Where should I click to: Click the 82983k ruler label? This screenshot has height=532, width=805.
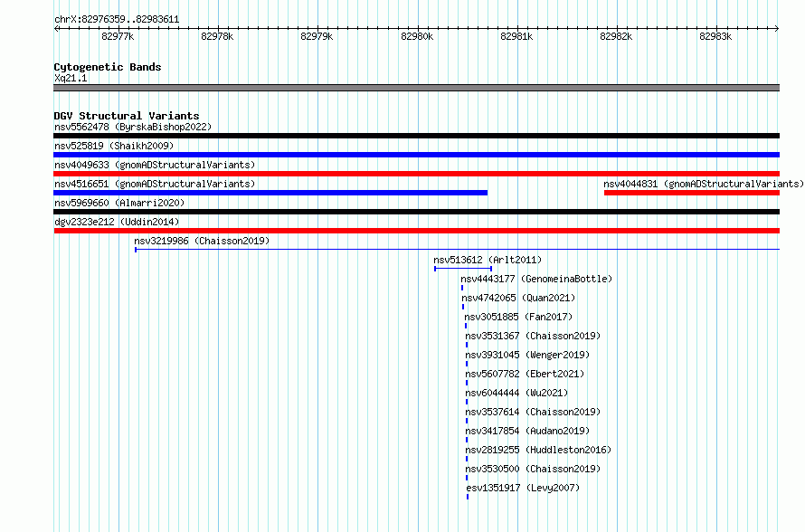(x=715, y=36)
